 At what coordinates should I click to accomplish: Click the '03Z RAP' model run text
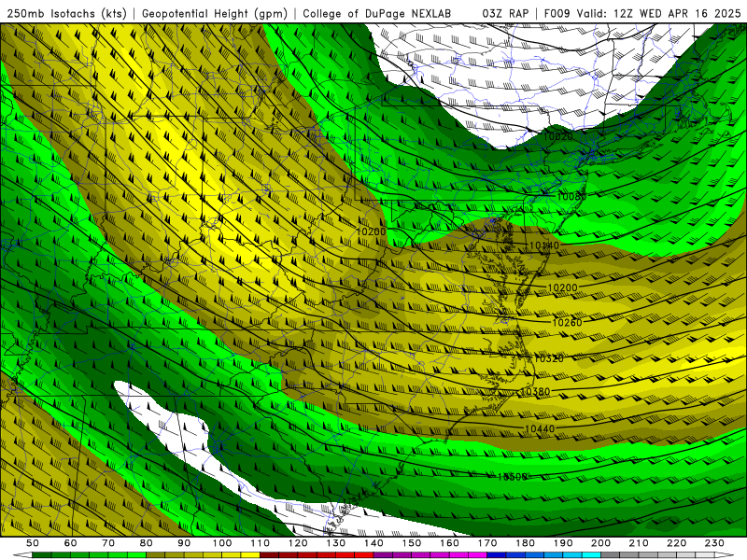(505, 13)
